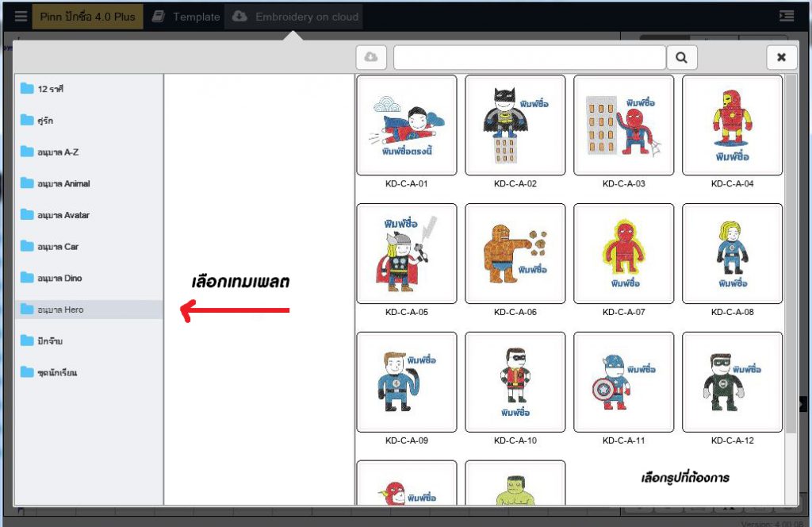
Task: Open the ชุดนักเรียน folder
Action: [x=89, y=372]
